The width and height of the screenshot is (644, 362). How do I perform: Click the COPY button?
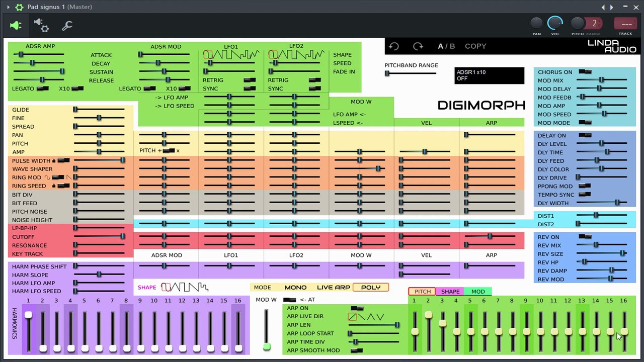(475, 46)
